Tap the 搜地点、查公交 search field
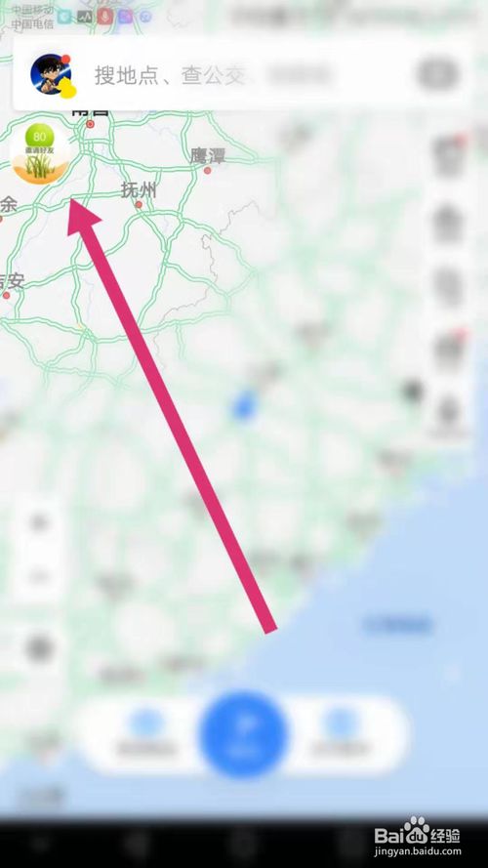The height and width of the screenshot is (868, 488). tap(169, 75)
